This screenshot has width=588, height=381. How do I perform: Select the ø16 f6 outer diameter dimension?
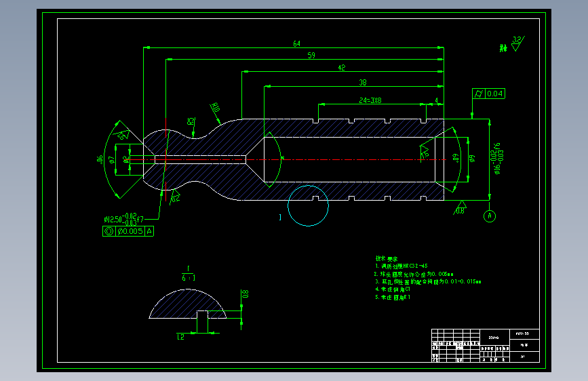pos(497,159)
